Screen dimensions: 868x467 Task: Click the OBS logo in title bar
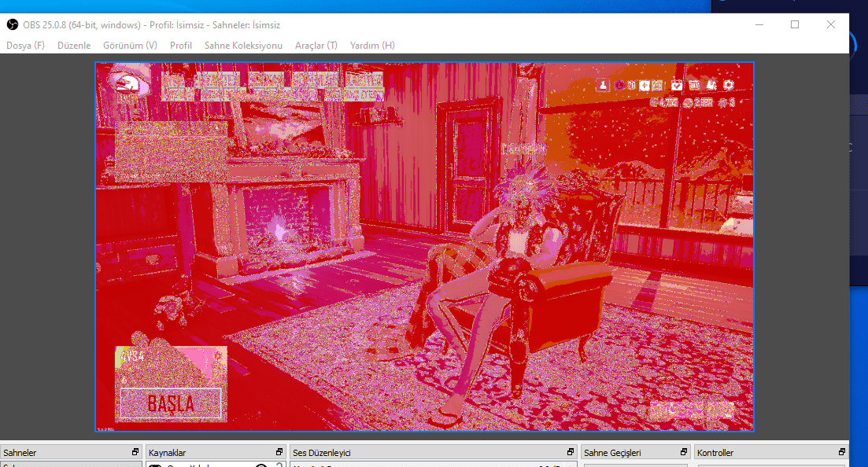[x=12, y=25]
